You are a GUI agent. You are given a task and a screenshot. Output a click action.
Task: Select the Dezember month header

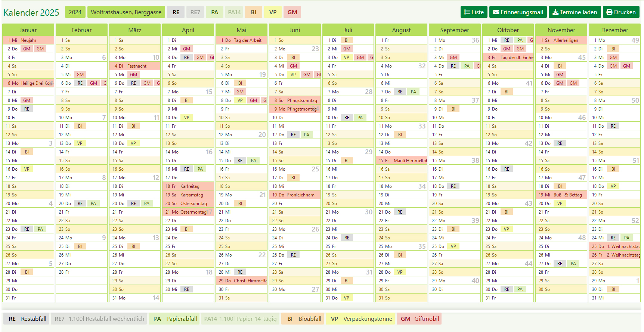coord(615,30)
